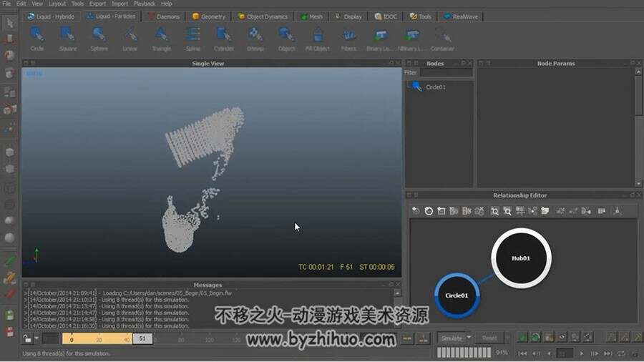
Task: Add an Object emitter
Action: pyautogui.click(x=286, y=39)
